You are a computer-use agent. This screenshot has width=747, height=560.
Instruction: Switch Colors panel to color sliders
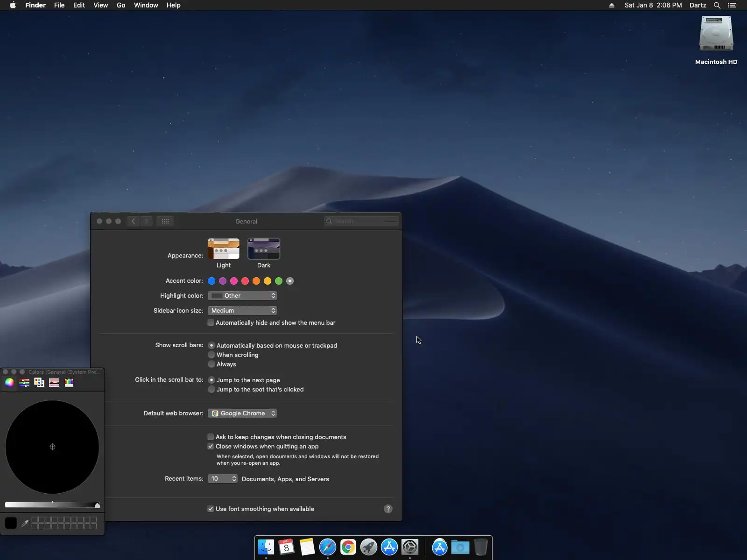pyautogui.click(x=24, y=383)
